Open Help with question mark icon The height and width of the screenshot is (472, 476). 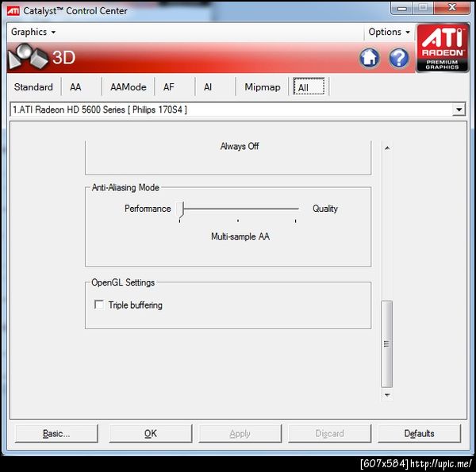tap(399, 58)
